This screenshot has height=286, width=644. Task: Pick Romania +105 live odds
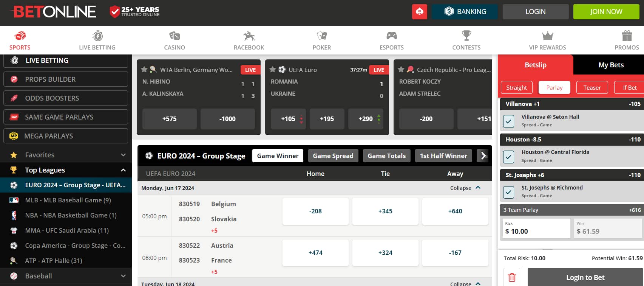[289, 119]
